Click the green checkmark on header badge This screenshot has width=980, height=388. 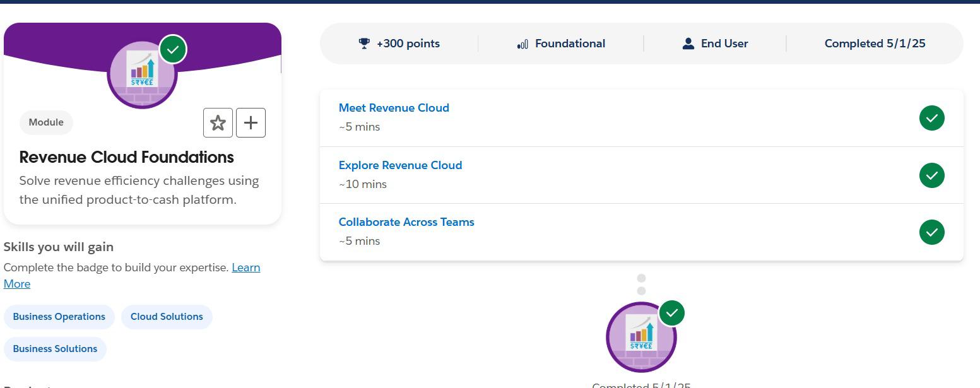pyautogui.click(x=173, y=49)
